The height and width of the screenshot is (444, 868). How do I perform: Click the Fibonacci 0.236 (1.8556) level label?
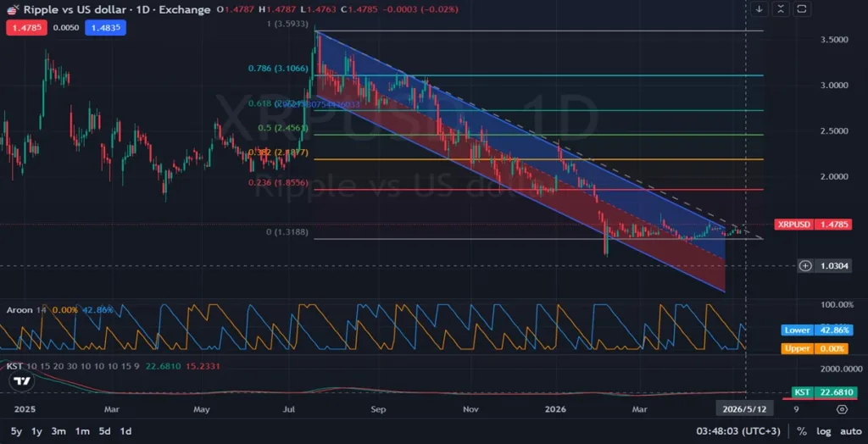coord(277,181)
